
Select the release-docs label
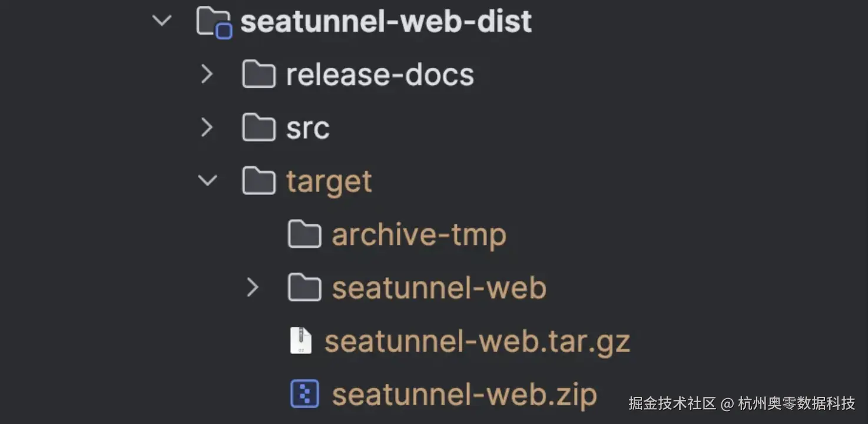(x=380, y=75)
